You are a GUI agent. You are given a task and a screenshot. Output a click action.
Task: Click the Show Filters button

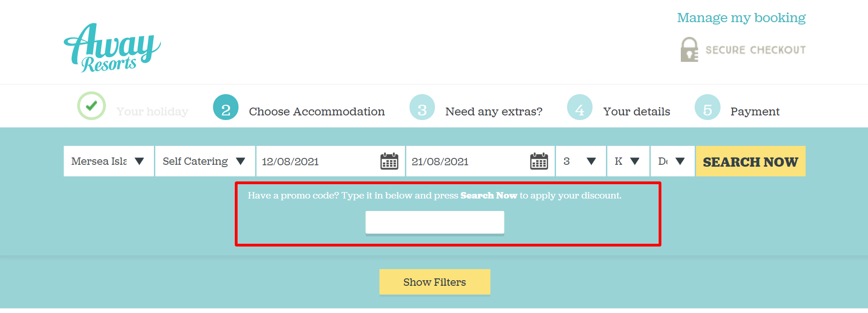coord(434,282)
